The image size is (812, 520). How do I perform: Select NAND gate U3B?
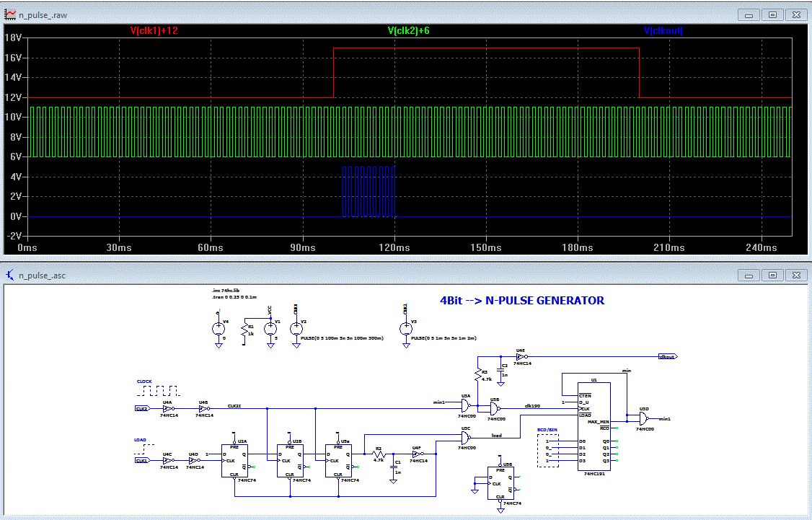pos(495,409)
